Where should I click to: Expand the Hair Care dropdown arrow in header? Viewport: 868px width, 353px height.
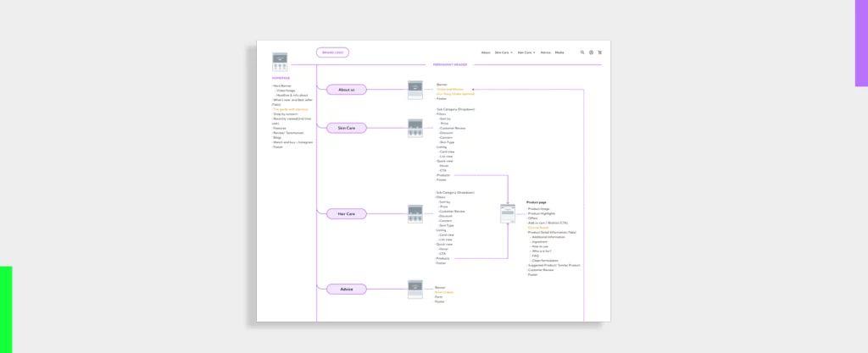click(x=534, y=52)
